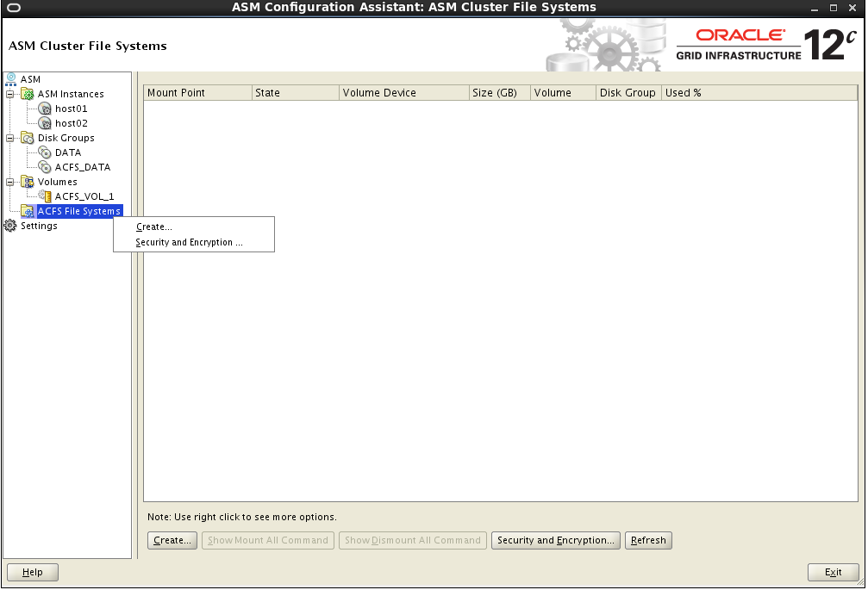
Task: Click the Settings gear icon
Action: pos(10,226)
